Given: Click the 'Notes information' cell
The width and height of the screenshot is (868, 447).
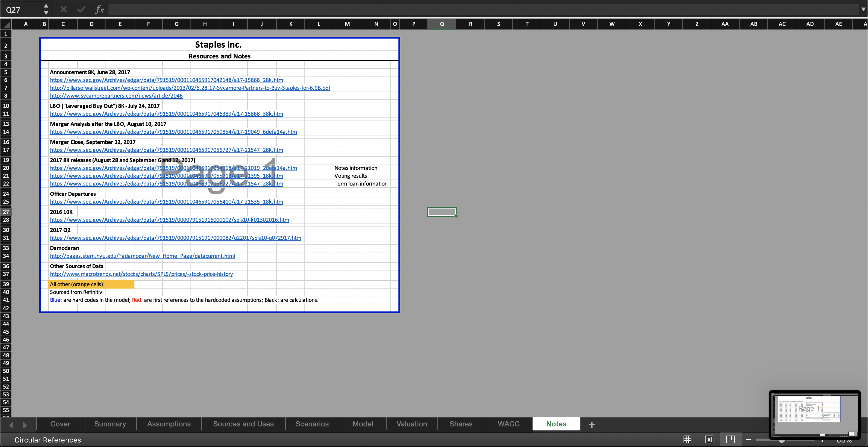Looking at the screenshot, I should (x=356, y=168).
